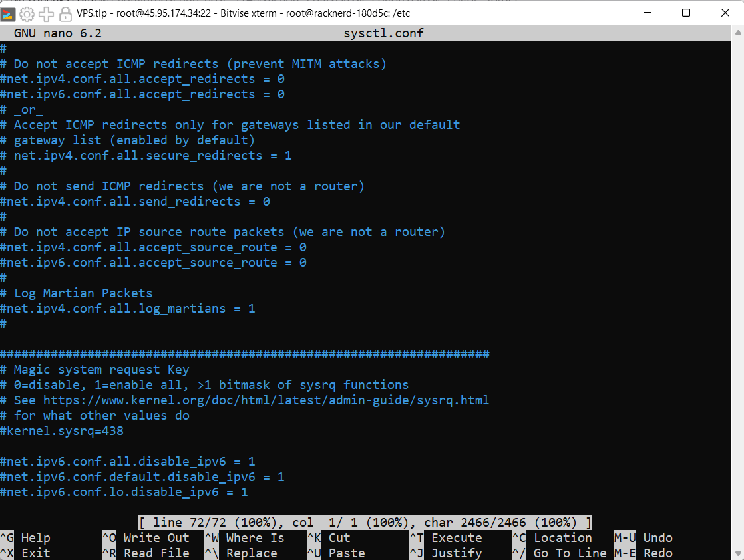744x560 pixels.
Task: Click the Magic system request Key comment
Action: pos(95,370)
